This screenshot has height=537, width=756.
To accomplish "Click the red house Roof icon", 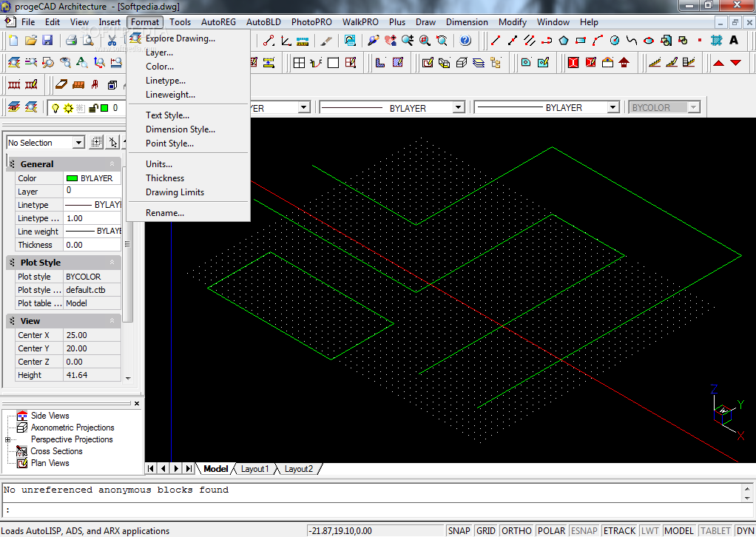I will 624,63.
